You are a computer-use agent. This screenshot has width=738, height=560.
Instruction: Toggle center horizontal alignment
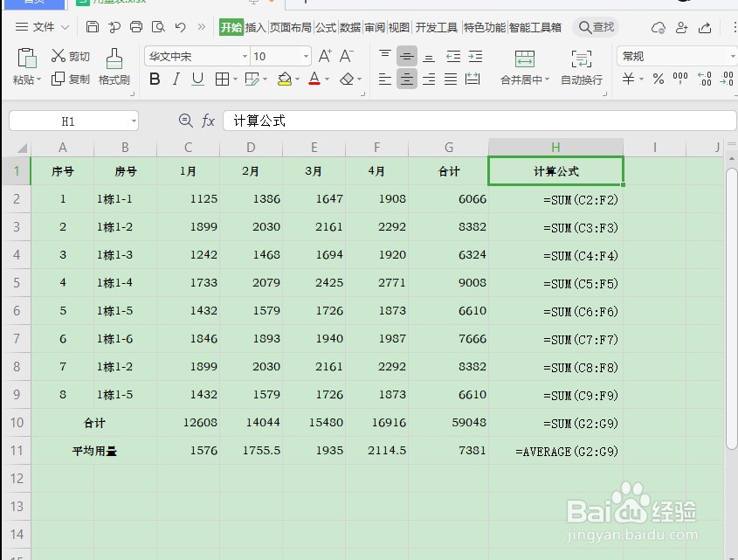407,79
